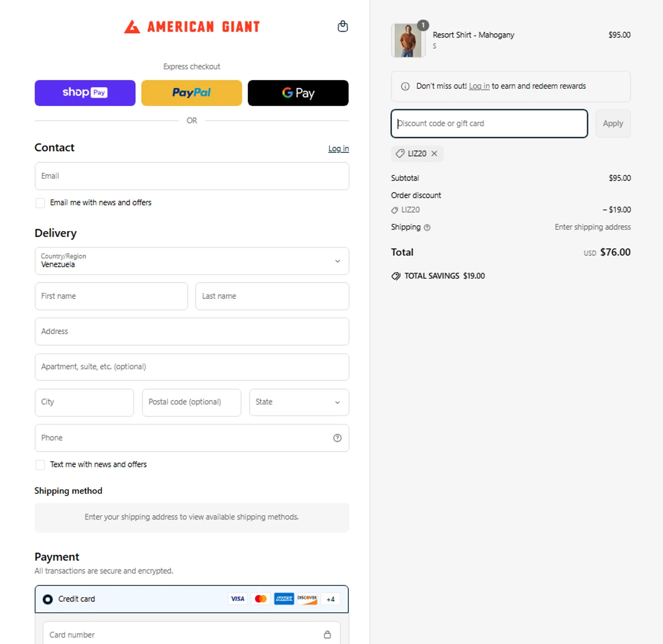Apply the discount code
This screenshot has height=644, width=663.
coord(613,124)
